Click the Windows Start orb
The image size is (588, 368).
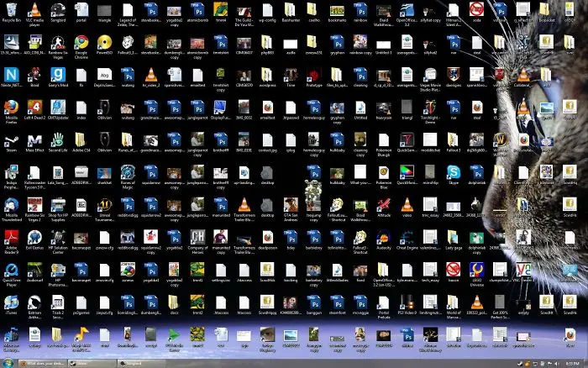8,362
